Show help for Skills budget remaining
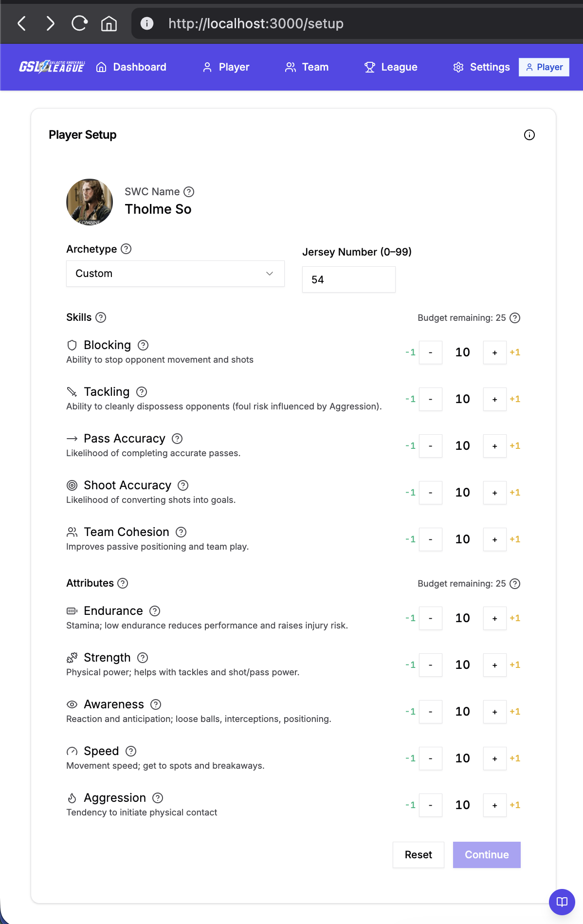 515,318
